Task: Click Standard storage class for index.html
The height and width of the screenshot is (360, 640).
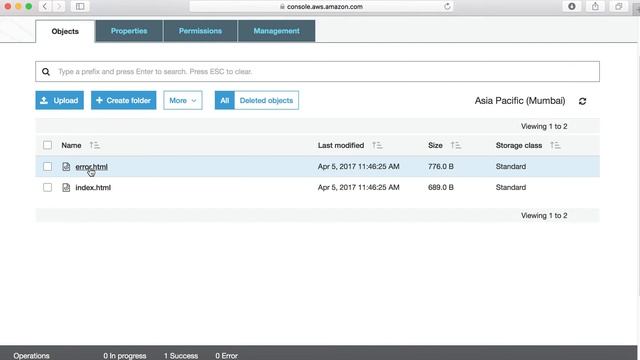Action: coord(511,187)
